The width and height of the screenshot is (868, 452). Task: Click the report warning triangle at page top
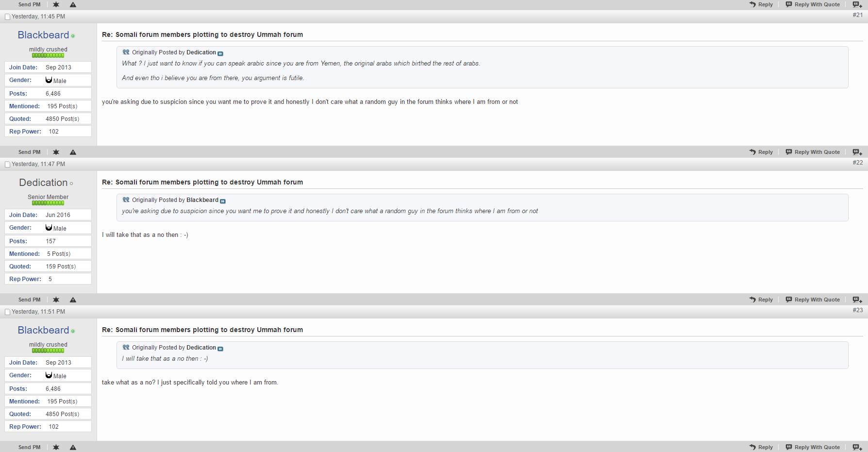coord(73,4)
